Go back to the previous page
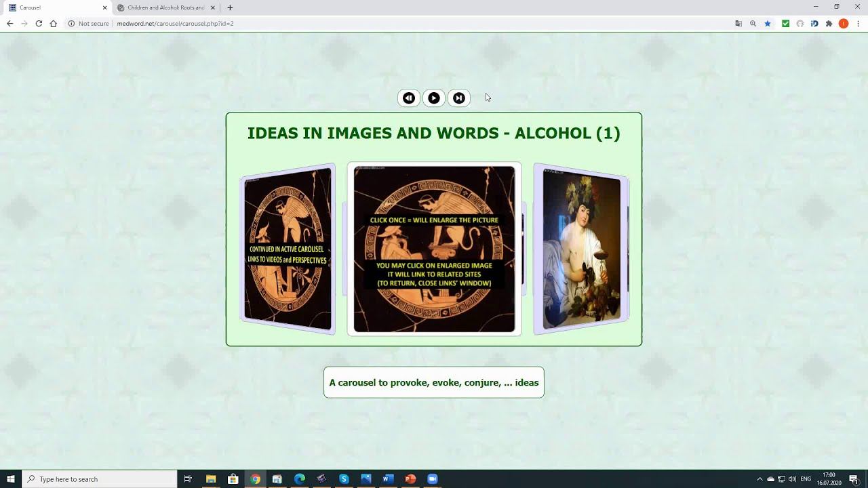This screenshot has width=868, height=488. (x=9, y=23)
